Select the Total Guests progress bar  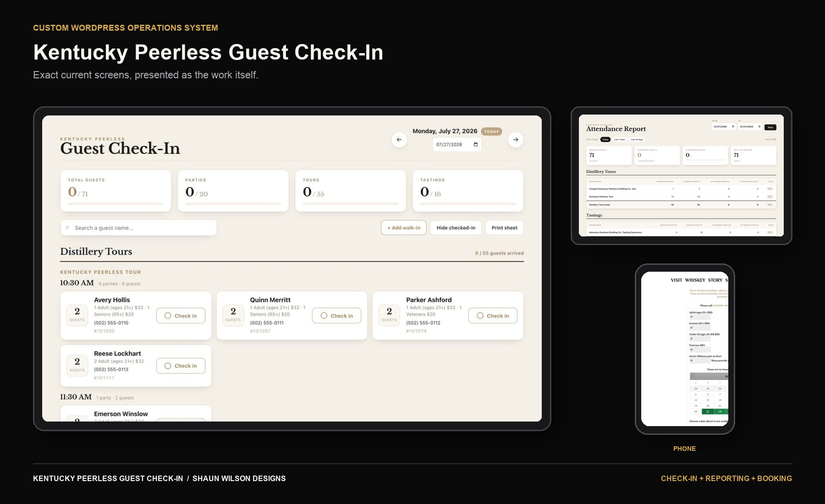pyautogui.click(x=116, y=203)
